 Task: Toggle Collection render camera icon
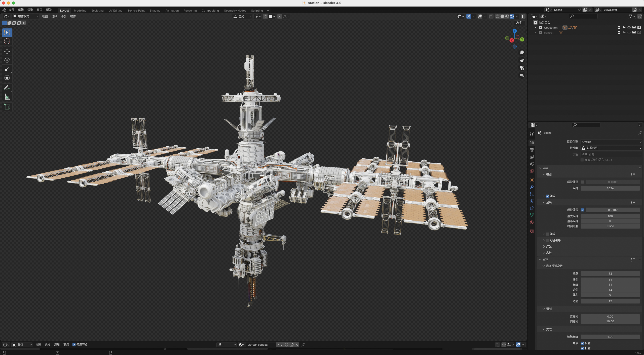pyautogui.click(x=639, y=28)
